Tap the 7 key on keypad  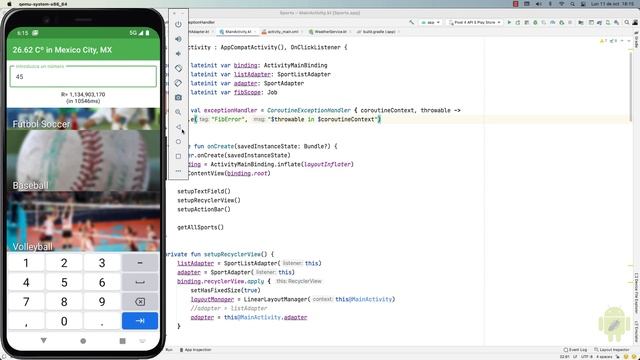pos(26,302)
